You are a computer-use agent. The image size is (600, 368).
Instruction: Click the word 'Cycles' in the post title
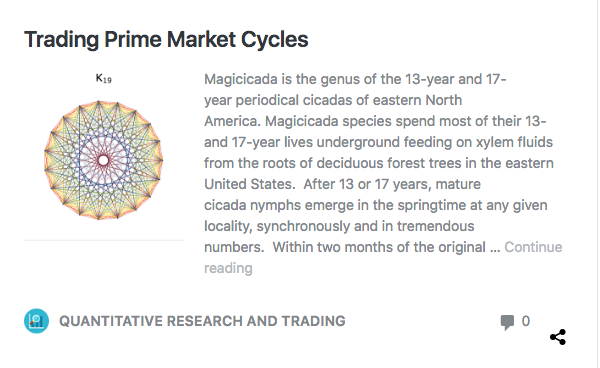274,39
